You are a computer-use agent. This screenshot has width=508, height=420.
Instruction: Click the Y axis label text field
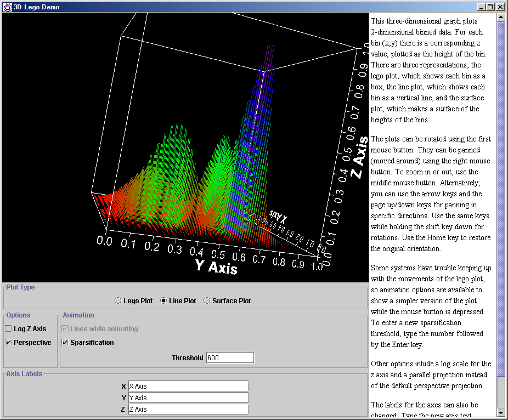[x=188, y=398]
